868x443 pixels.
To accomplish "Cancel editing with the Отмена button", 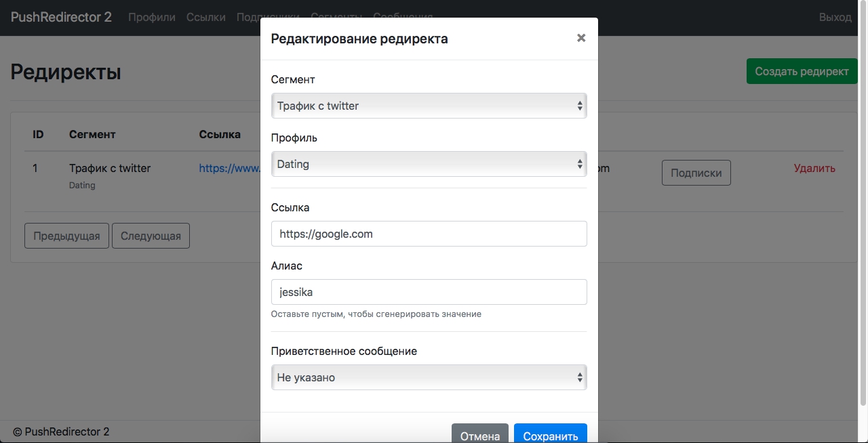I will [479, 435].
